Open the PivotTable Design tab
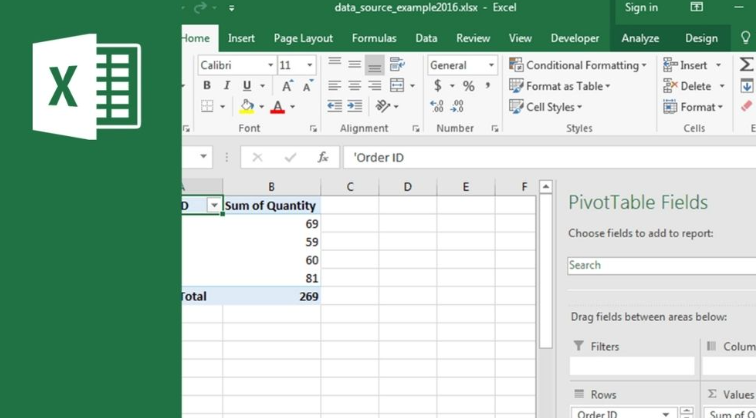This screenshot has width=756, height=418. (x=701, y=38)
